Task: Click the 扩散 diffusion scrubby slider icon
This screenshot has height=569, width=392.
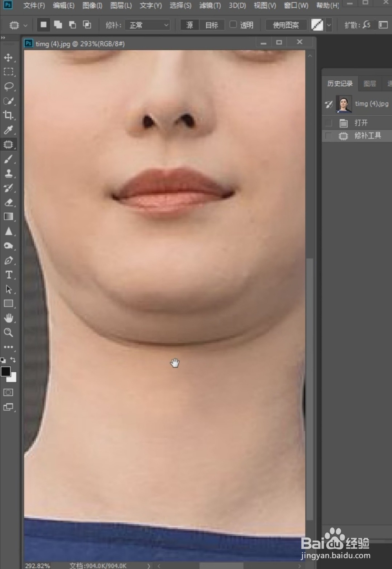Action: pyautogui.click(x=366, y=25)
